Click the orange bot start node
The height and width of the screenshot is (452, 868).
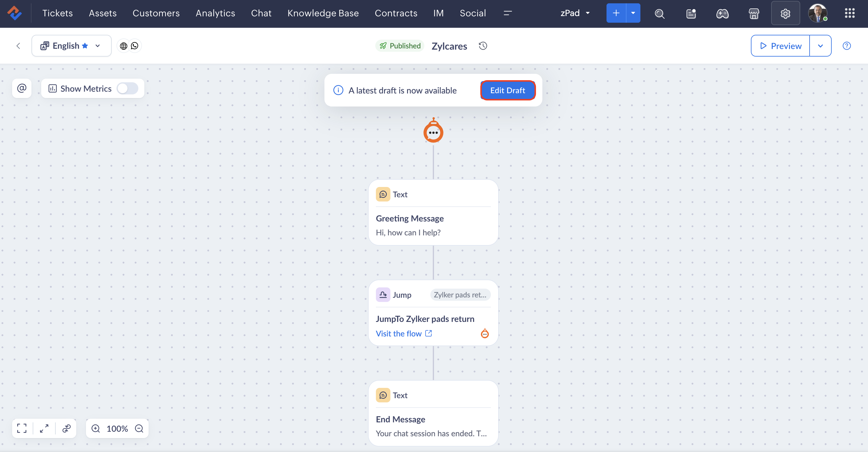pyautogui.click(x=433, y=132)
